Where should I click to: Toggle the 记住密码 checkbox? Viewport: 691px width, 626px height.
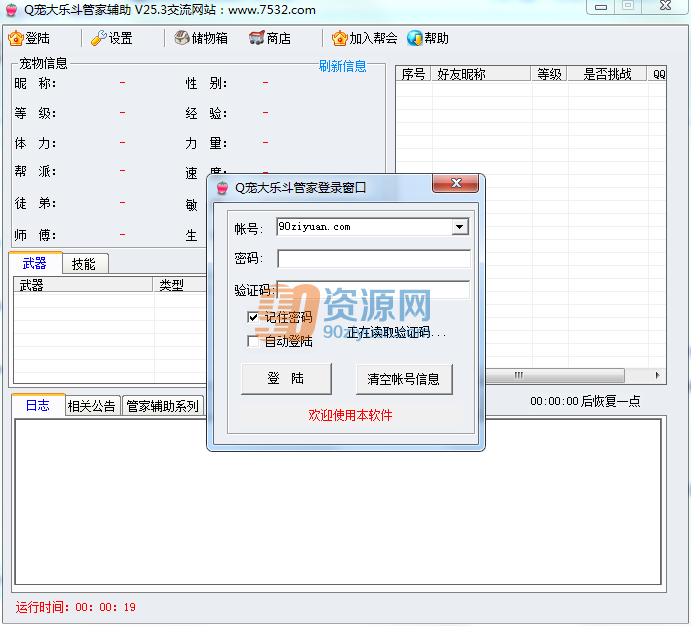coord(253,317)
